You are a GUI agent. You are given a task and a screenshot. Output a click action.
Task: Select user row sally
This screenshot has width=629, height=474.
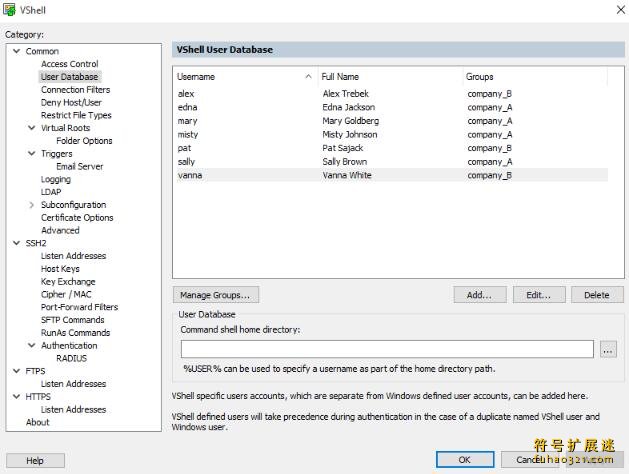pyautogui.click(x=391, y=162)
